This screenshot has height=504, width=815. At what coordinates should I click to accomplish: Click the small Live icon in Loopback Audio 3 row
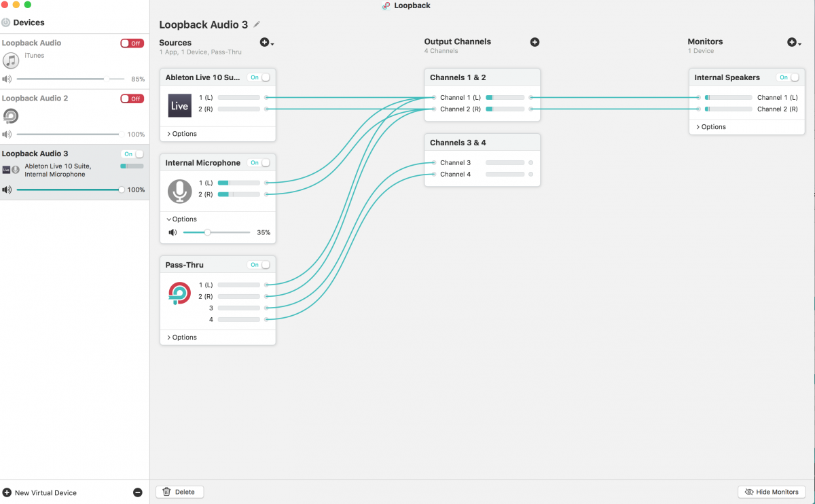(6, 170)
